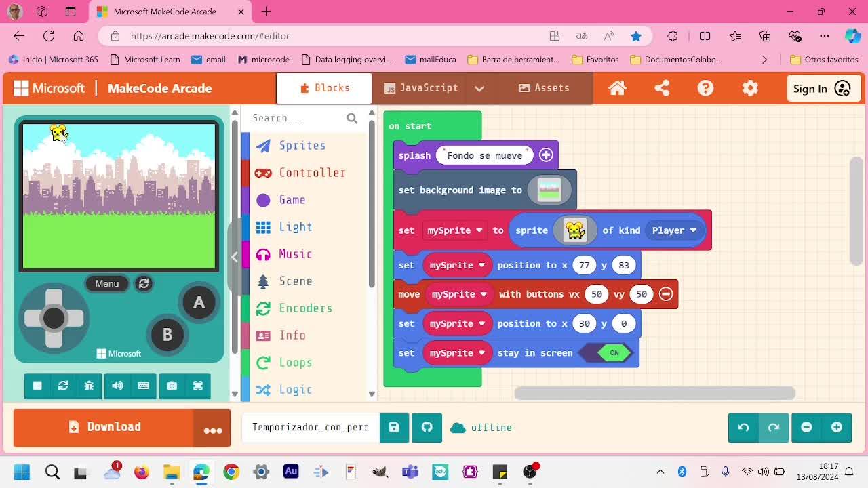Open the Info block category
The height and width of the screenshot is (488, 868).
(x=292, y=335)
